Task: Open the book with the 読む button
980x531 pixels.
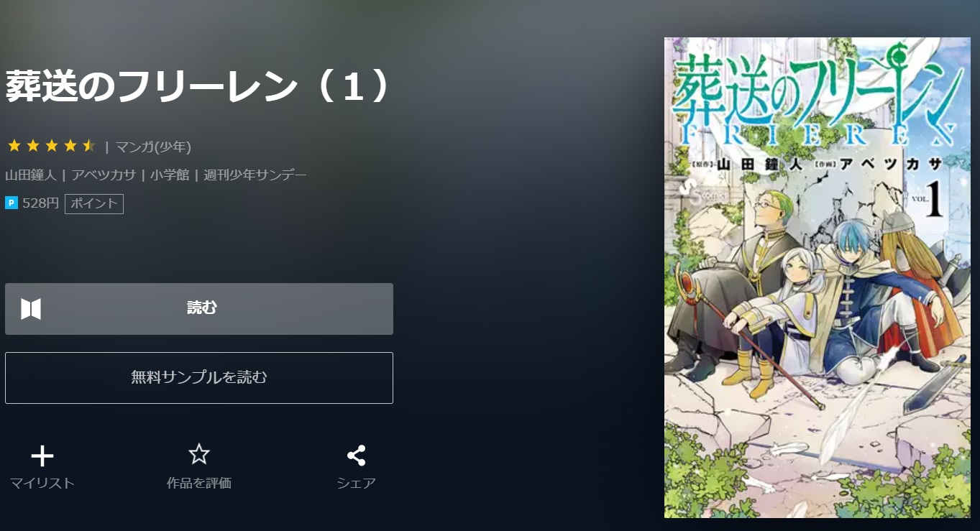Action: 199,309
